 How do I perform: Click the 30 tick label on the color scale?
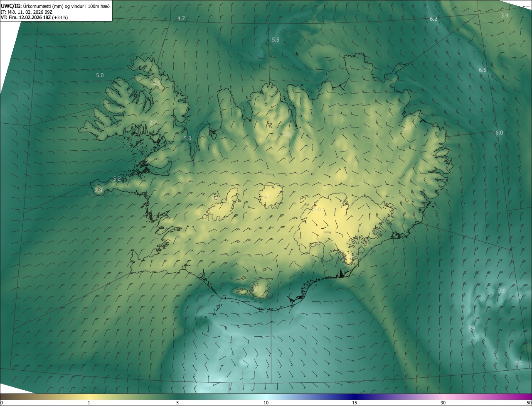443,403
